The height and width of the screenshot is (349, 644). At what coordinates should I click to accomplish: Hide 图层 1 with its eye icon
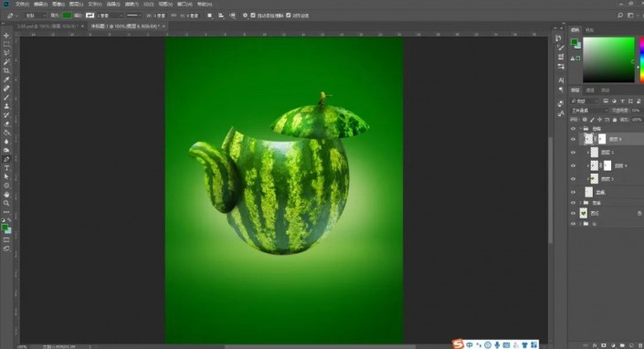click(573, 153)
